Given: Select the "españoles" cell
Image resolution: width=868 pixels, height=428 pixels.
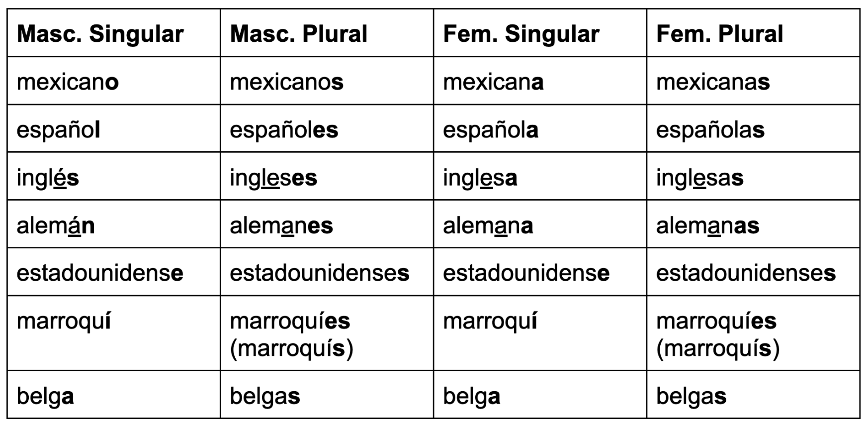Looking at the screenshot, I should pos(284,130).
